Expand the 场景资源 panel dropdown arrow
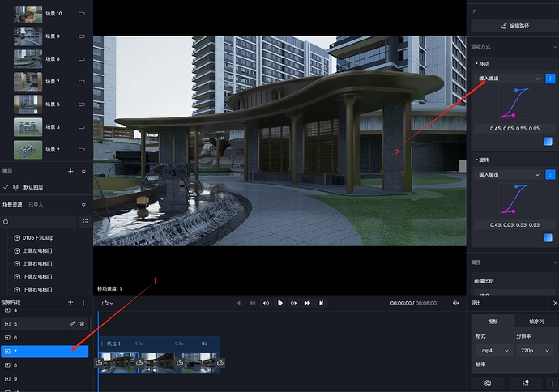559x392 pixels. pyautogui.click(x=83, y=205)
